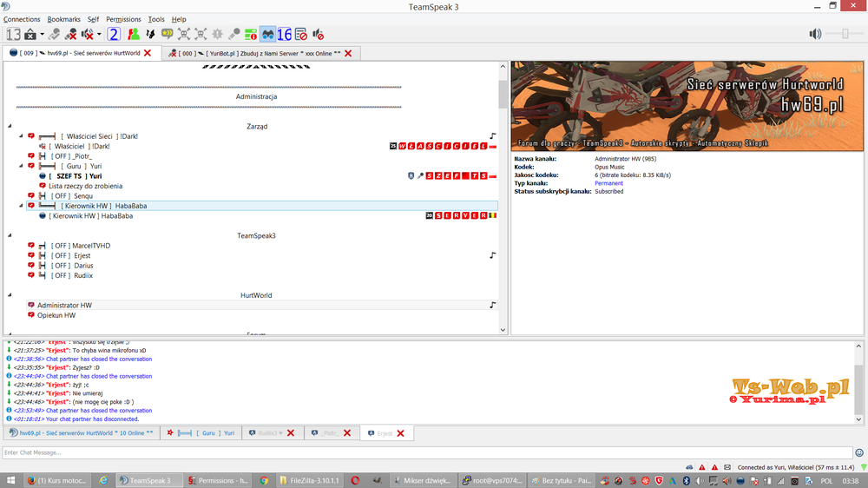
Task: Click the blue '16' toolbar icon
Action: click(x=285, y=35)
